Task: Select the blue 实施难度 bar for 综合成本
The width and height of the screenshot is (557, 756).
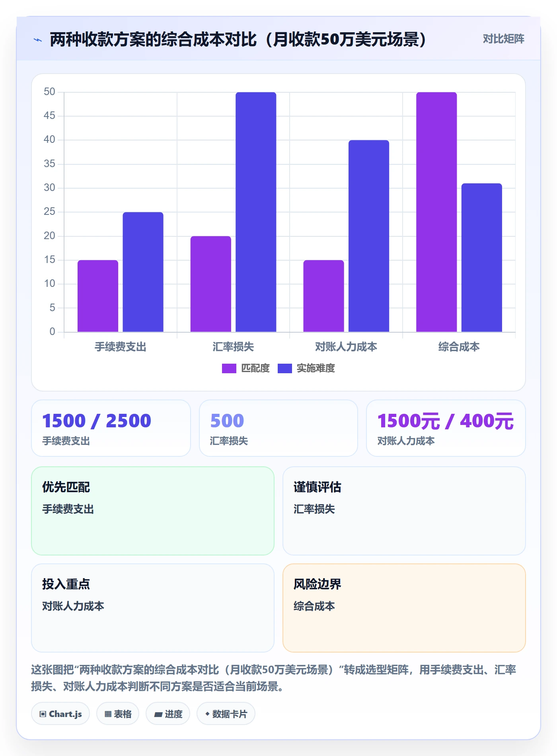Action: (x=481, y=257)
